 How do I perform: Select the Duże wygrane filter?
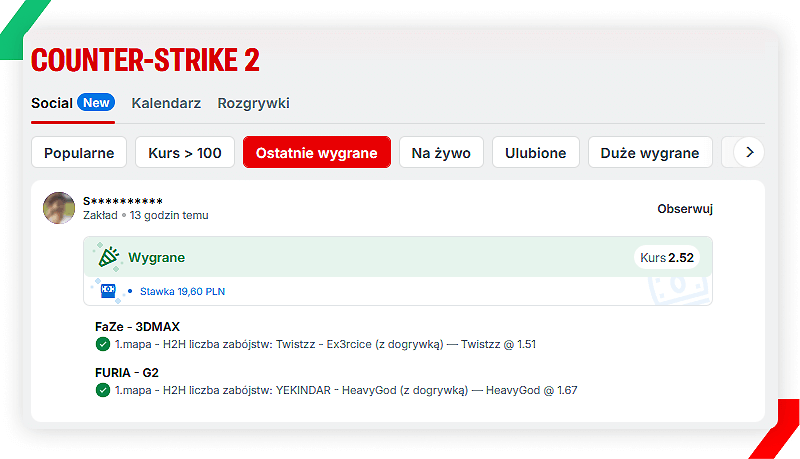click(650, 152)
